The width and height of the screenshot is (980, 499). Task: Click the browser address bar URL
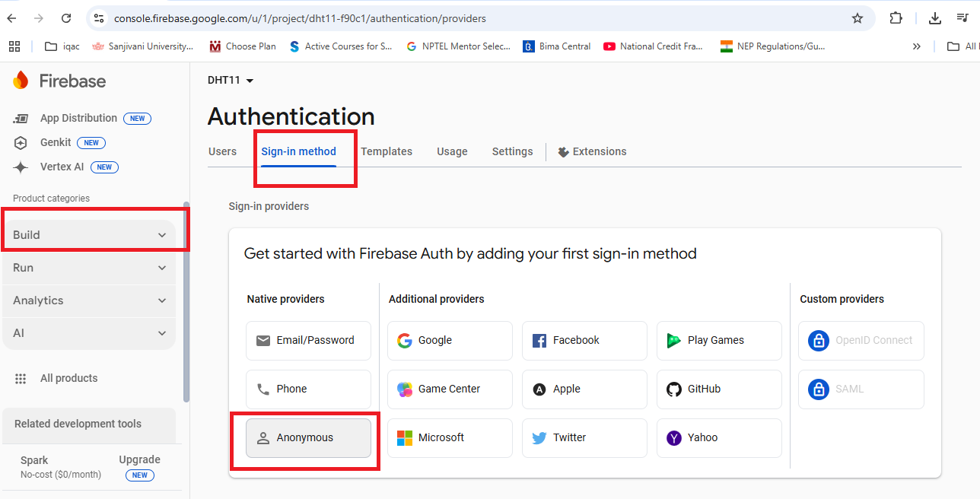coord(300,18)
